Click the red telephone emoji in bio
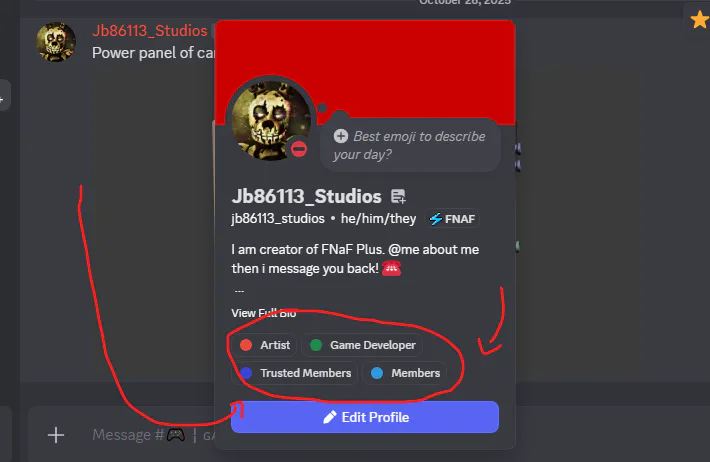Viewport: 710px width, 462px height. pos(391,268)
